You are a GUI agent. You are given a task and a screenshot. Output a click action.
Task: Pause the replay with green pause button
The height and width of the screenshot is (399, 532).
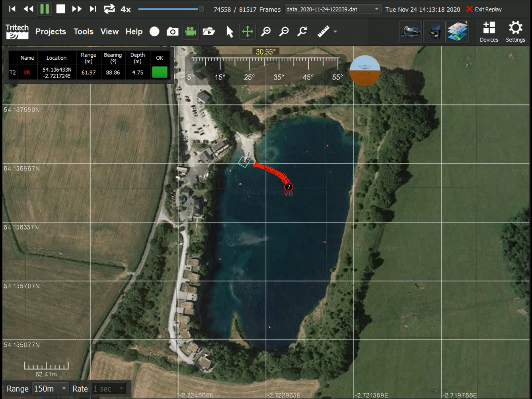pos(45,9)
